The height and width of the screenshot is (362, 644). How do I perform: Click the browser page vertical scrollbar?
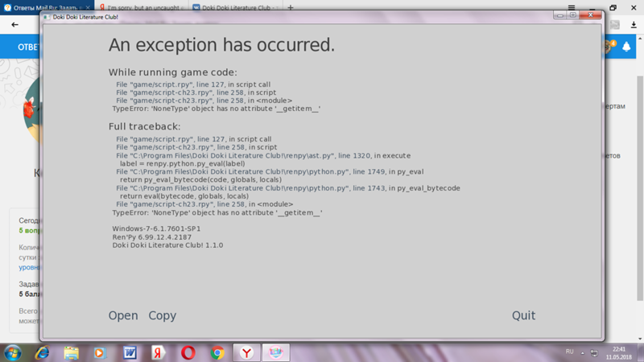(x=640, y=188)
